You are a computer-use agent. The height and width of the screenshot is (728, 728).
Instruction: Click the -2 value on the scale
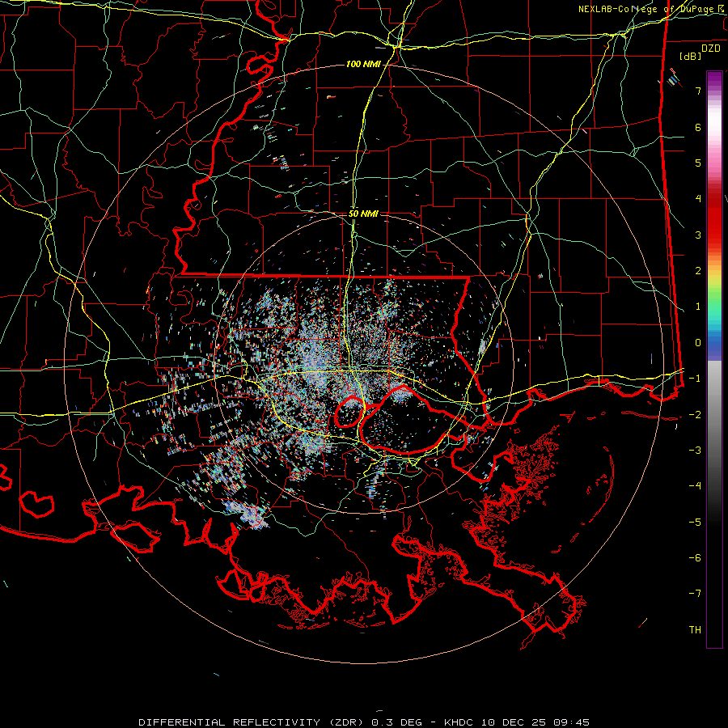click(x=695, y=415)
